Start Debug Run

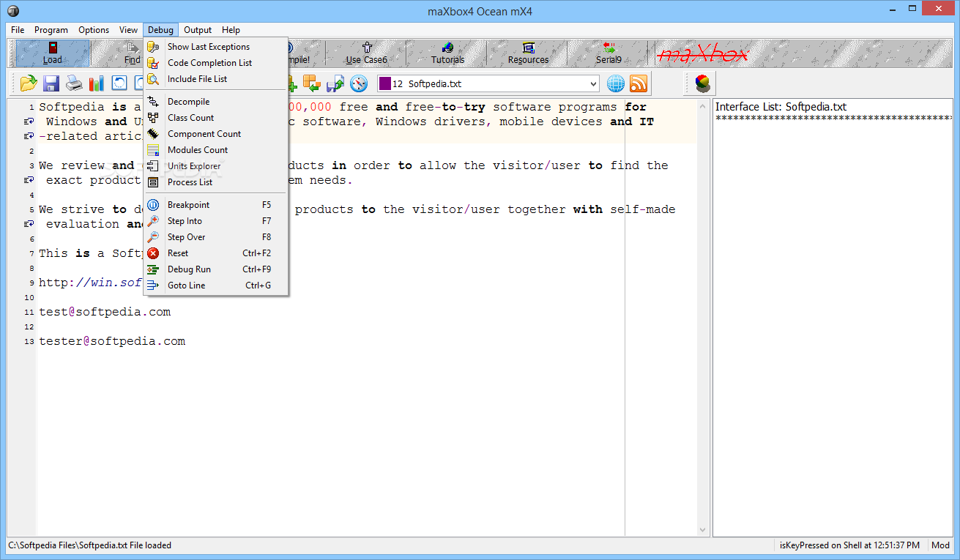coord(216,269)
